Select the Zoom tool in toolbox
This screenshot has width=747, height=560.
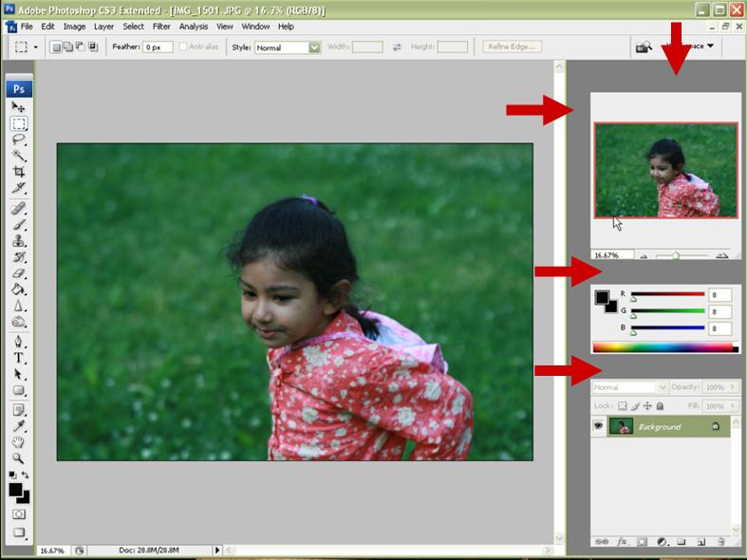coord(19,457)
